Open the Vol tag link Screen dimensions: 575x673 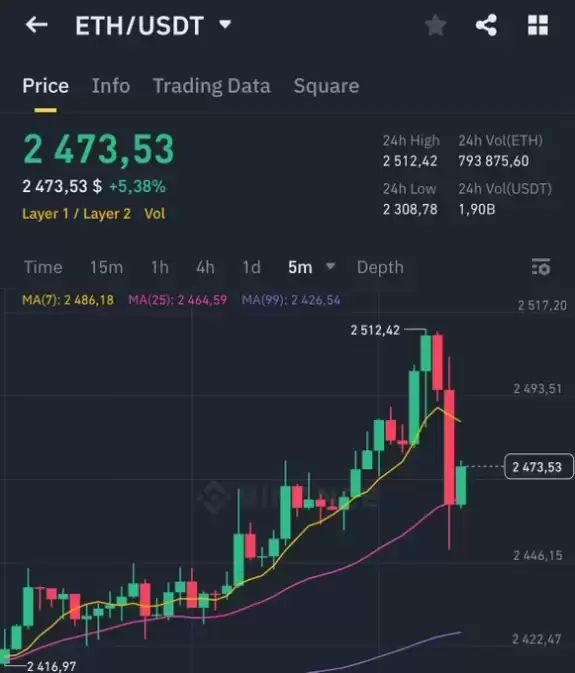tap(154, 214)
